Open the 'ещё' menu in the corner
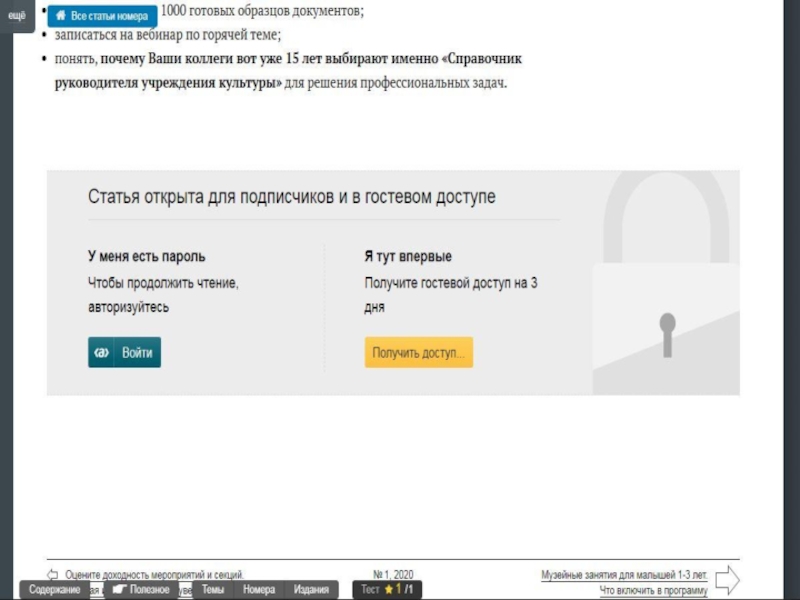The height and width of the screenshot is (600, 800). 17,16
